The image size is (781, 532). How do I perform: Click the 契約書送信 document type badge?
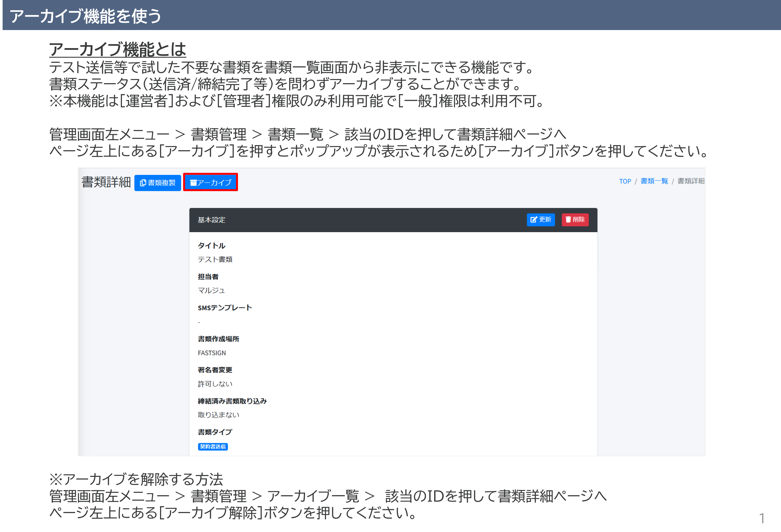213,446
